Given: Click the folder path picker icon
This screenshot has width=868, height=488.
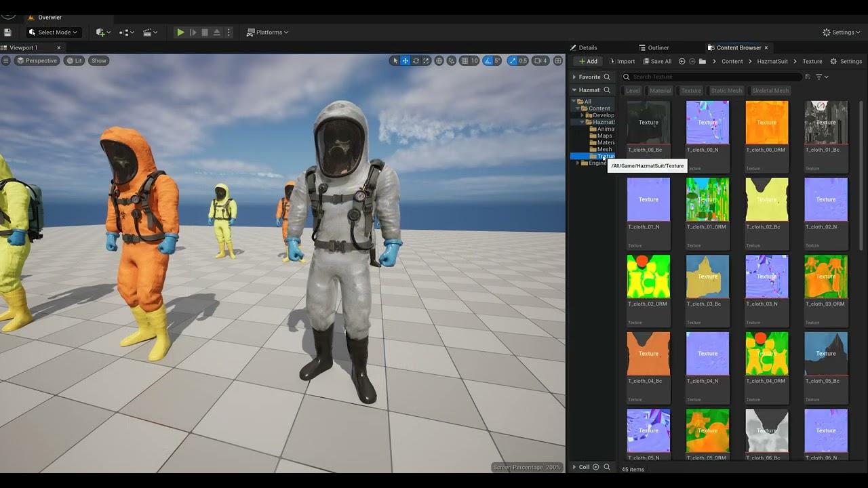Looking at the screenshot, I should click(x=703, y=61).
